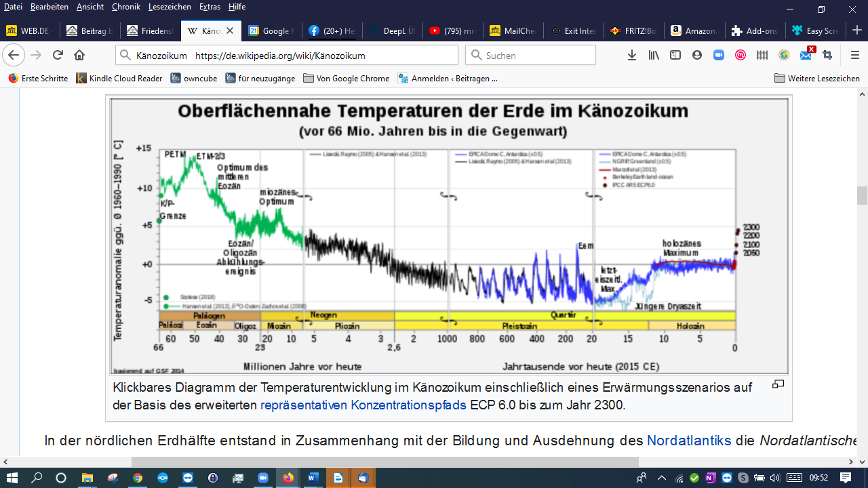Open the Chronik menu
868x488 pixels.
(x=126, y=6)
